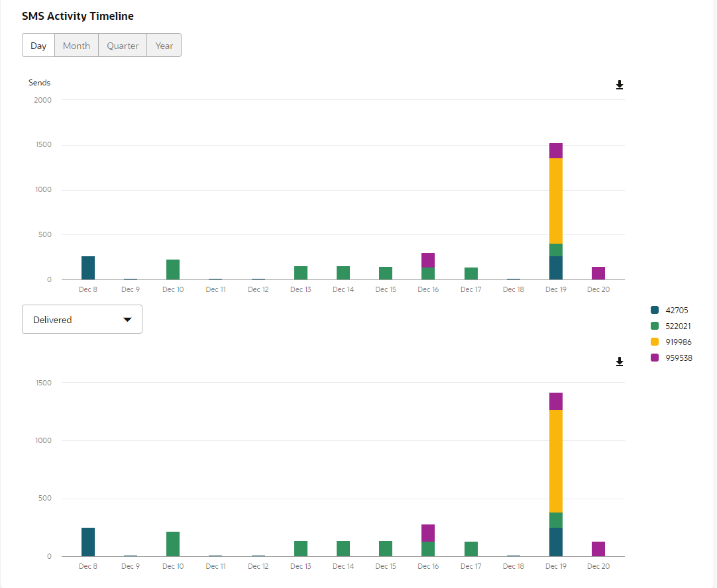Click the download icon above the bottom chart
717x588 pixels.
pos(620,362)
